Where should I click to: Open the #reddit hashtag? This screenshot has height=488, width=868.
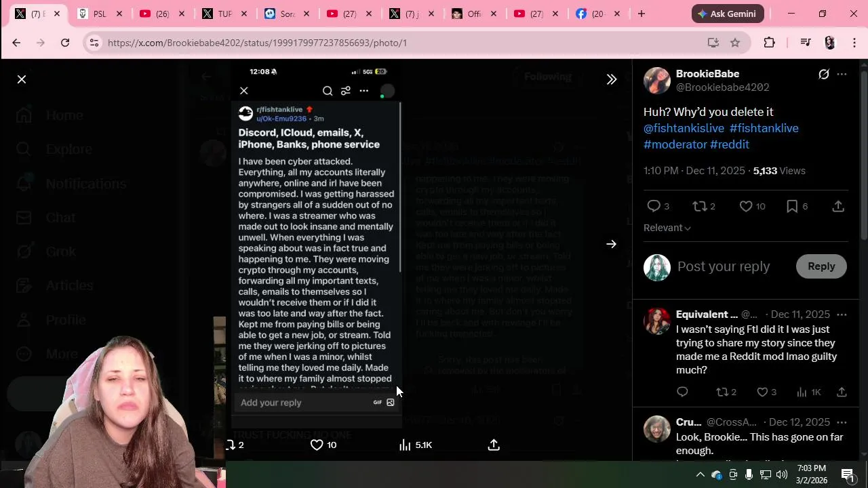(730, 144)
